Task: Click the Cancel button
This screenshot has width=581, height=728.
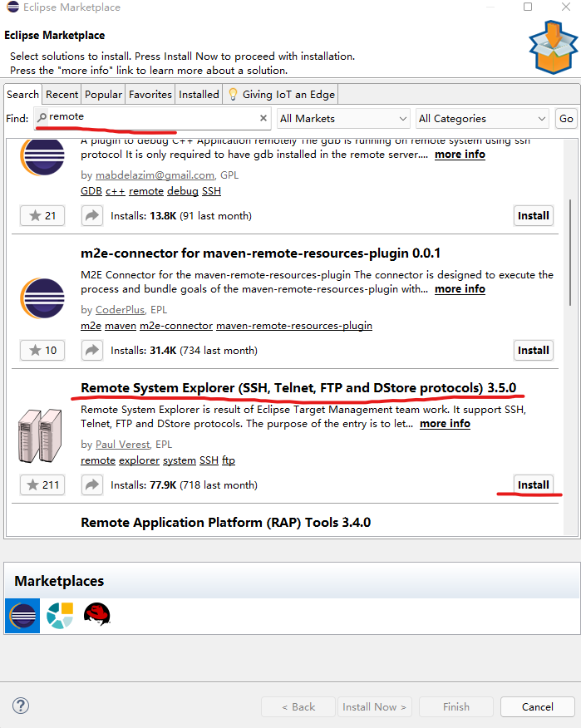Action: click(x=537, y=706)
